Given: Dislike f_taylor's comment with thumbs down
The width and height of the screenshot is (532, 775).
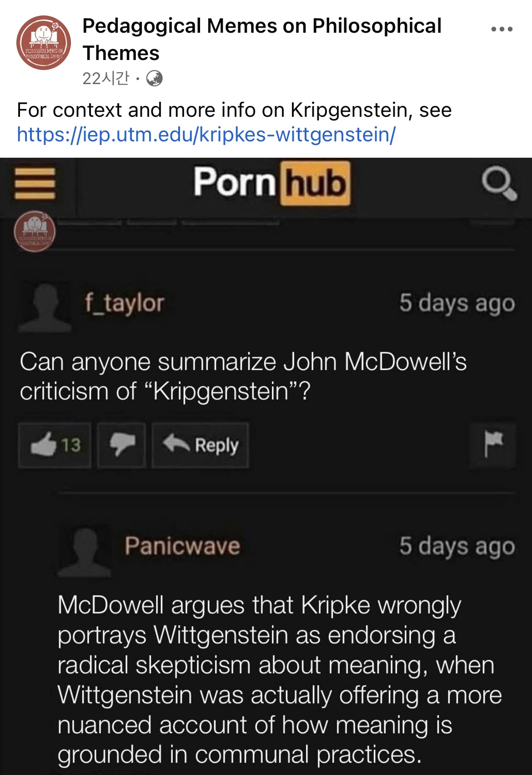Looking at the screenshot, I should (122, 445).
